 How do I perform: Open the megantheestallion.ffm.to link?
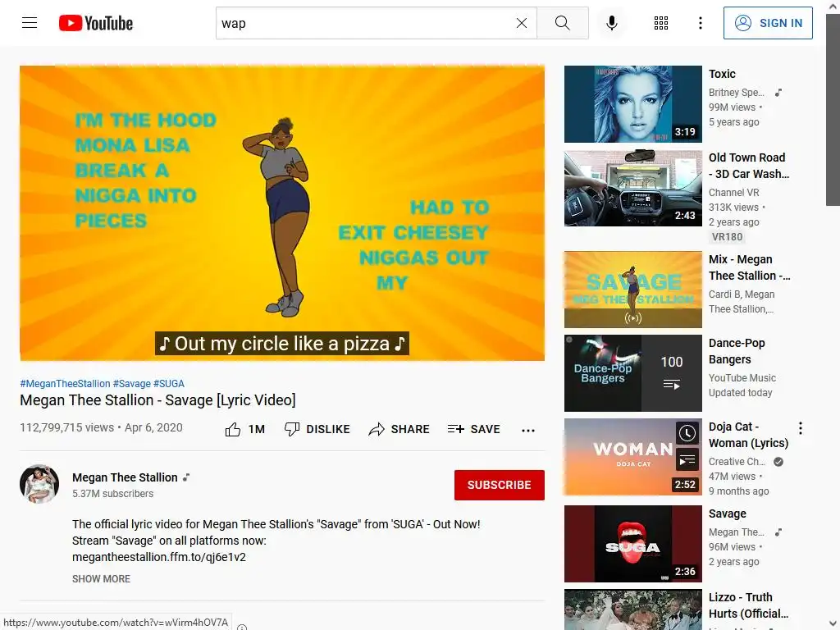coord(159,557)
